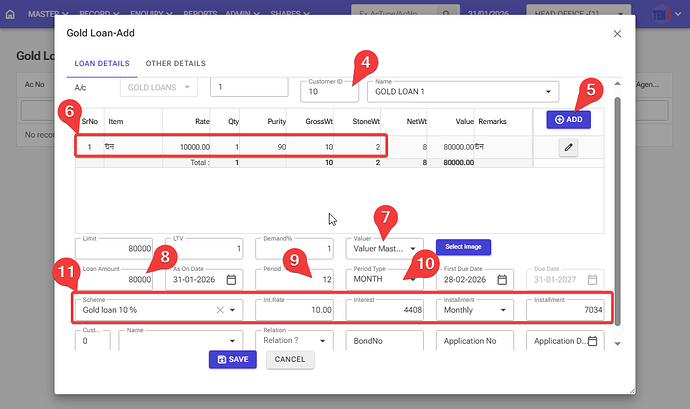Image resolution: width=690 pixels, height=409 pixels.
Task: Click the Select Image button
Action: coord(463,246)
